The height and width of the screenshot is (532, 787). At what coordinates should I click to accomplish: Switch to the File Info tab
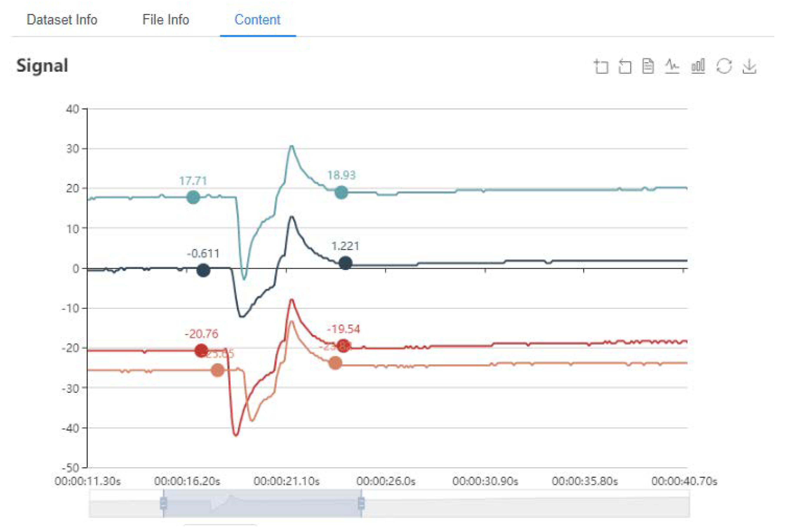click(x=166, y=20)
